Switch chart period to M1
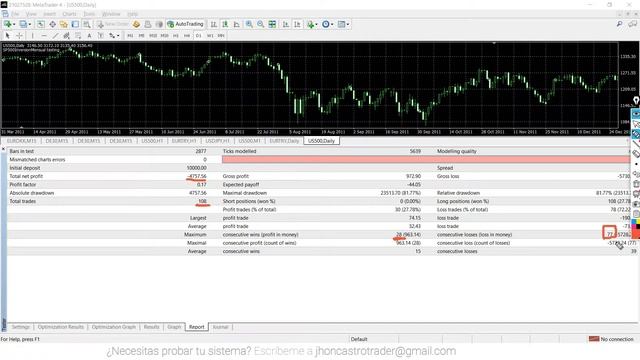This screenshot has width=640, height=360. click(130, 36)
